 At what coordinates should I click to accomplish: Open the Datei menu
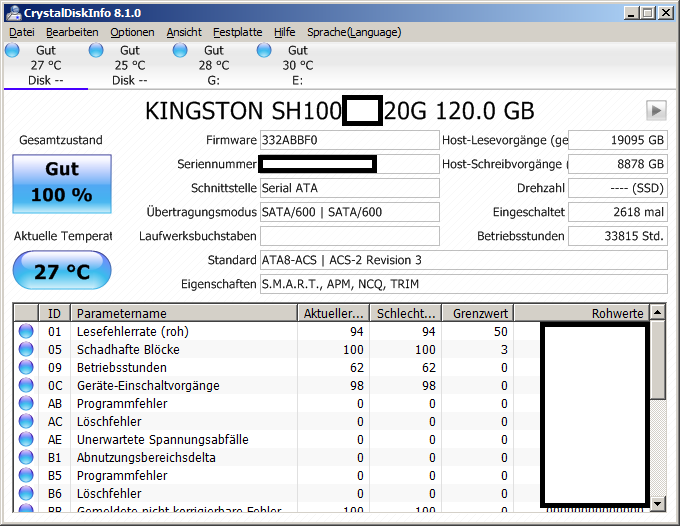pos(22,33)
